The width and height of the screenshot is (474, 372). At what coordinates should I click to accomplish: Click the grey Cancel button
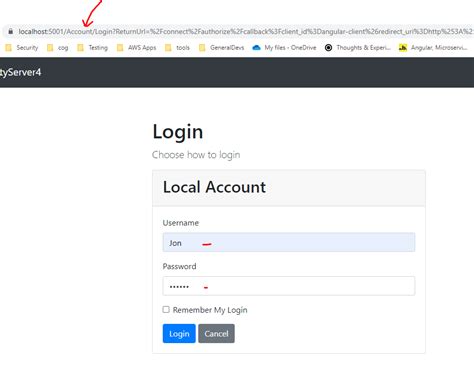tap(216, 333)
